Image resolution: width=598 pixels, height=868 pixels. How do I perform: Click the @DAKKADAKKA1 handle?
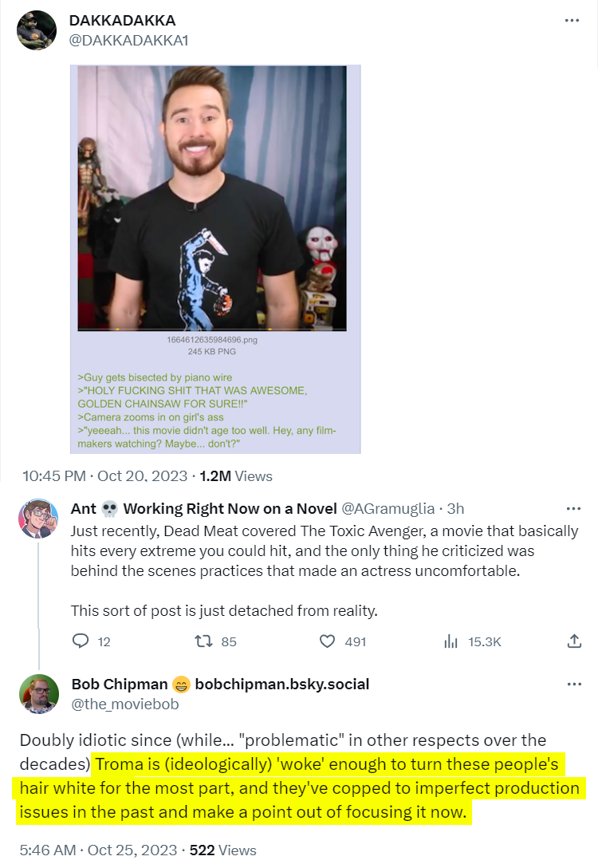tap(128, 40)
